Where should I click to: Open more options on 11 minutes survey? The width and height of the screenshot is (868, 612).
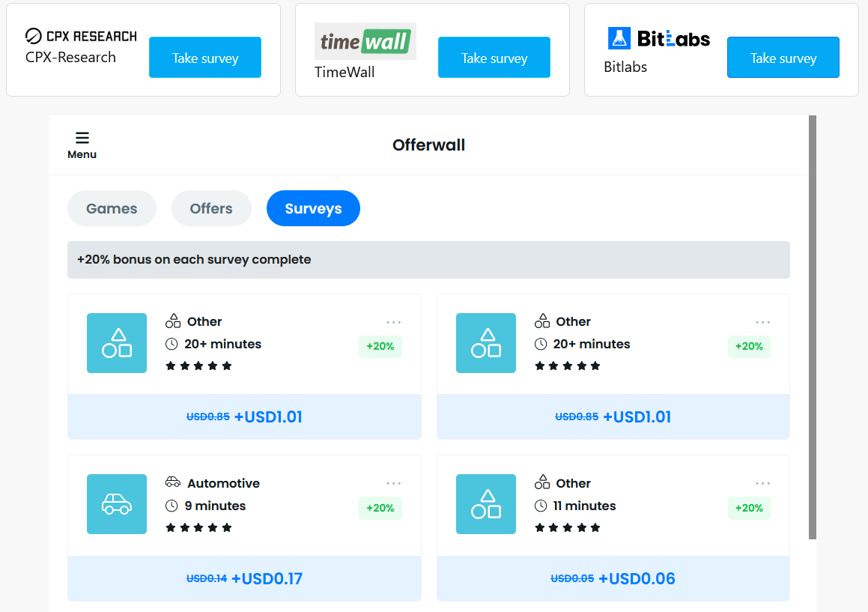pos(763,483)
